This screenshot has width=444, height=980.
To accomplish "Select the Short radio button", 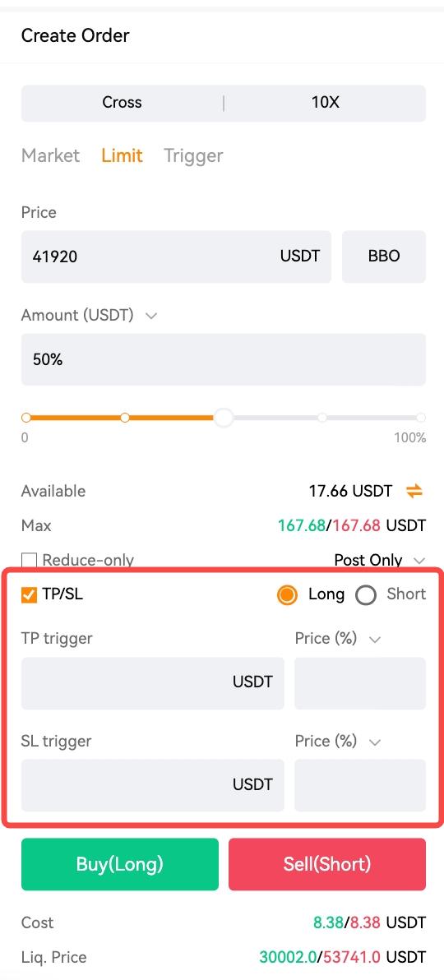I will point(366,595).
